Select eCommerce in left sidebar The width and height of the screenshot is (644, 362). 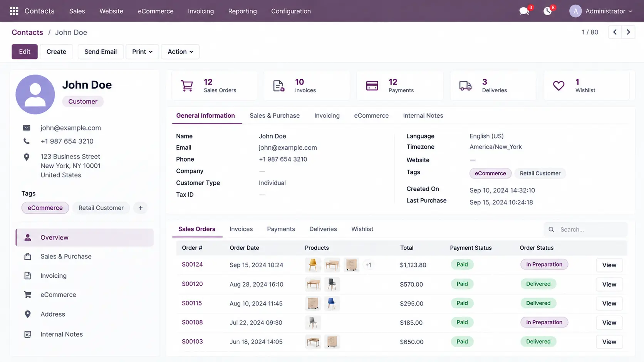point(85,295)
